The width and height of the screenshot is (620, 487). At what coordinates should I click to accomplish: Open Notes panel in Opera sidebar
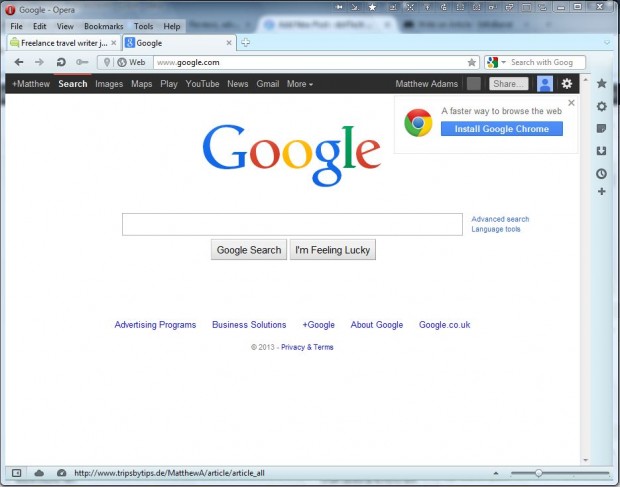(601, 128)
